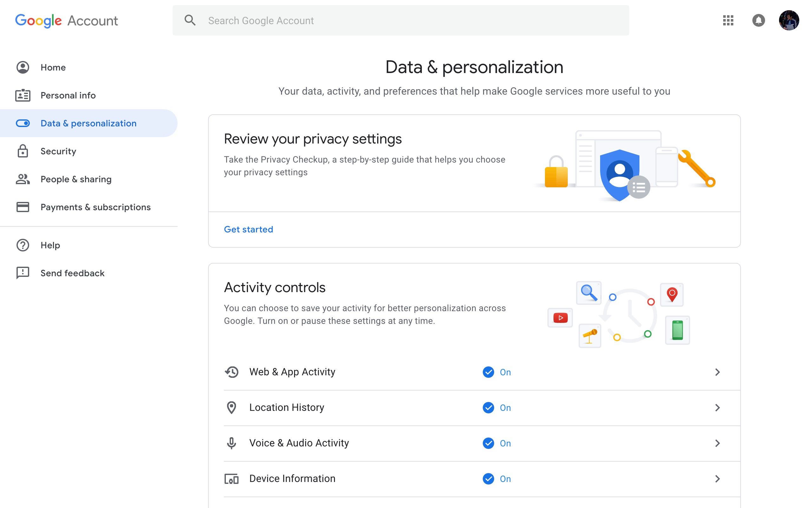Screen dimensions: 812x508
Task: Click the Google Account logo
Action: 66,21
